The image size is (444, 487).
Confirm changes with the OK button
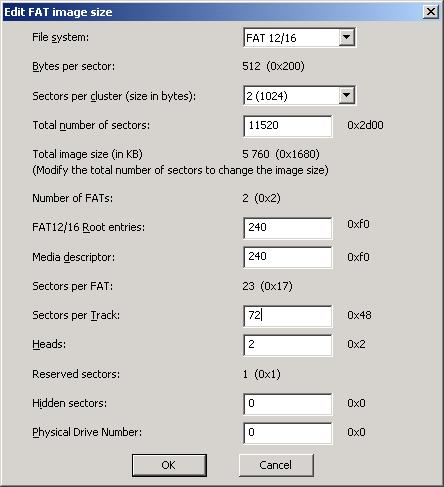tap(169, 465)
